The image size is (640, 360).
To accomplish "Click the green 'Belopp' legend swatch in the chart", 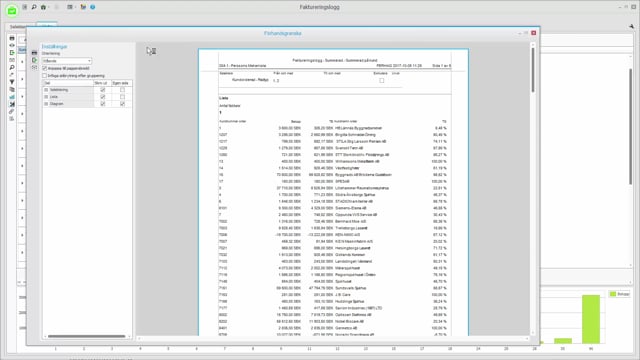I will pos(612,294).
